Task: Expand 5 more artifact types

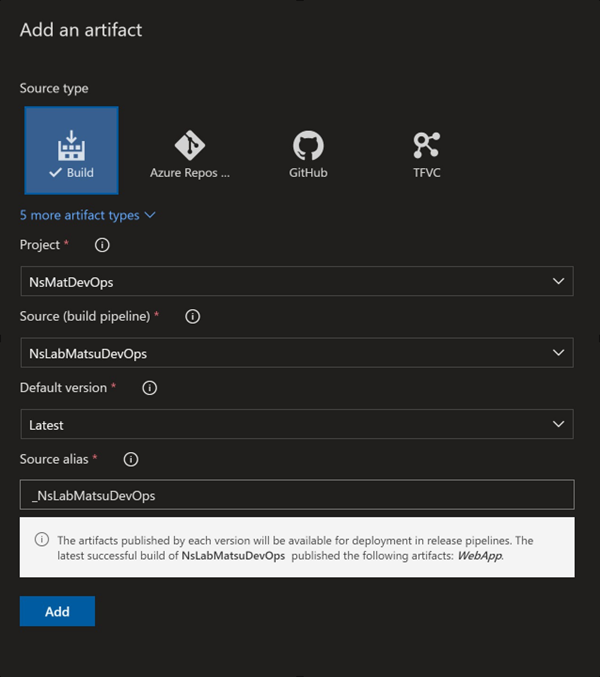Action: (88, 215)
